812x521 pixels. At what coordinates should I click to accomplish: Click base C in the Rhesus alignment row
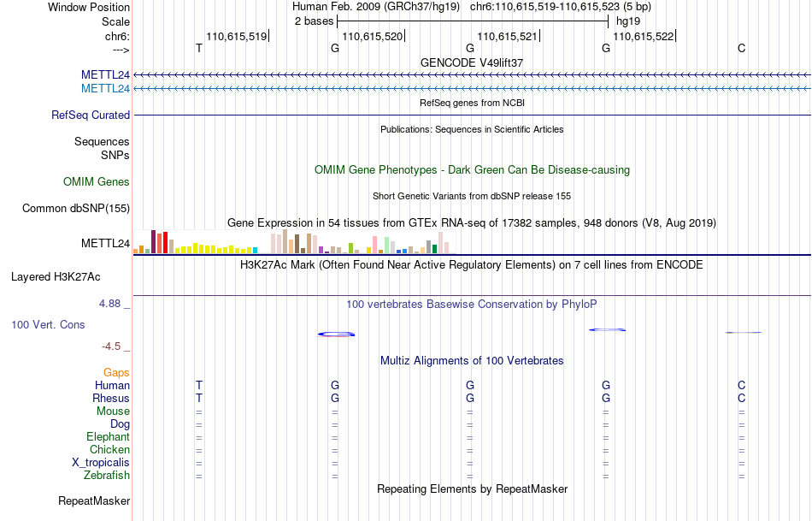click(742, 398)
